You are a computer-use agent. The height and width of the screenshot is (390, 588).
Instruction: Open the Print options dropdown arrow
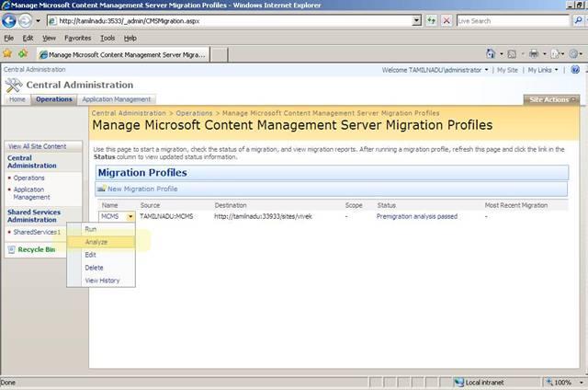click(544, 54)
